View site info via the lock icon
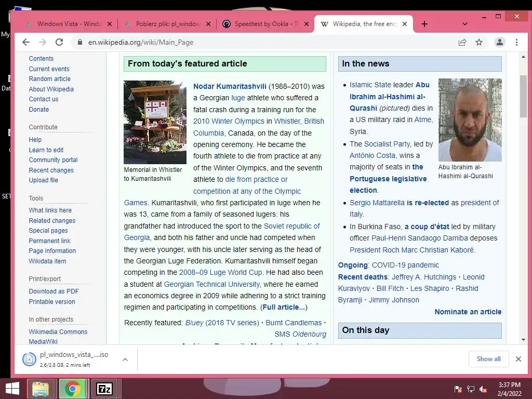The height and width of the screenshot is (399, 532). (x=79, y=42)
